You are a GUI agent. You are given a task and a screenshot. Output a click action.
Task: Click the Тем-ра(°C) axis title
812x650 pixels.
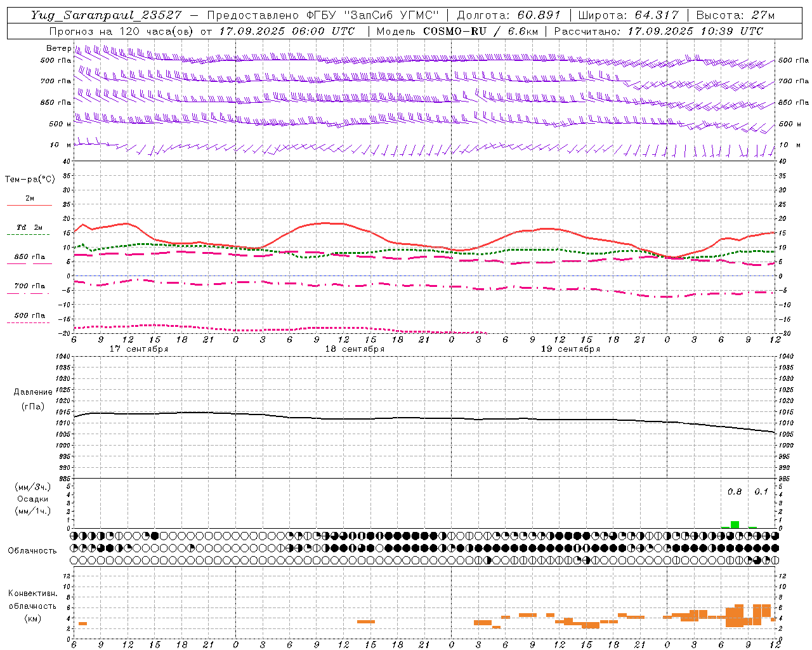click(30, 180)
